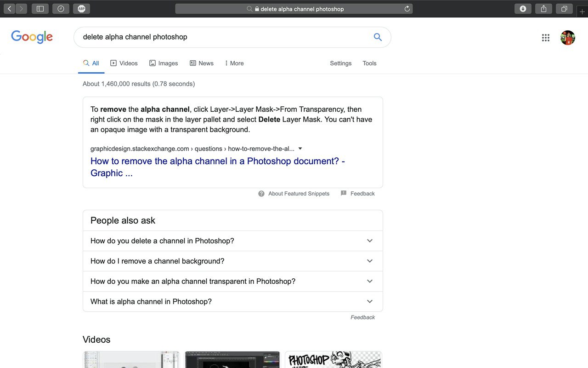Open the Google apps grid icon
The image size is (588, 368).
pos(546,38)
